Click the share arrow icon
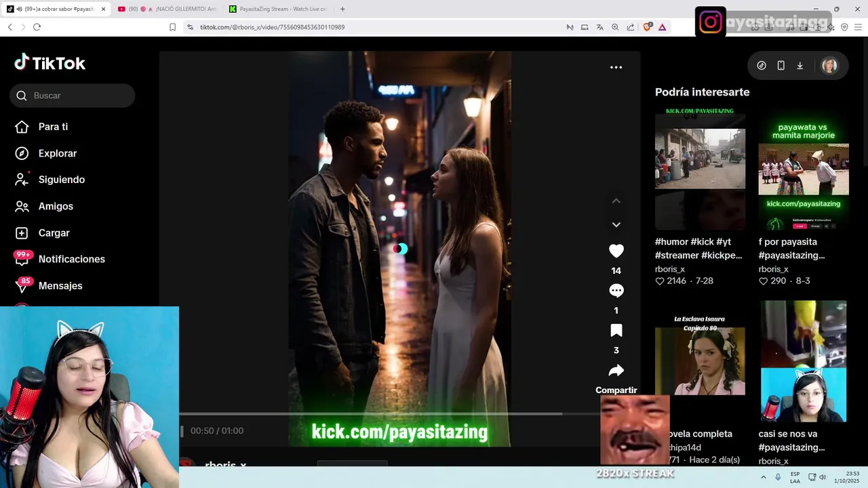This screenshot has width=868, height=488. pyautogui.click(x=616, y=370)
